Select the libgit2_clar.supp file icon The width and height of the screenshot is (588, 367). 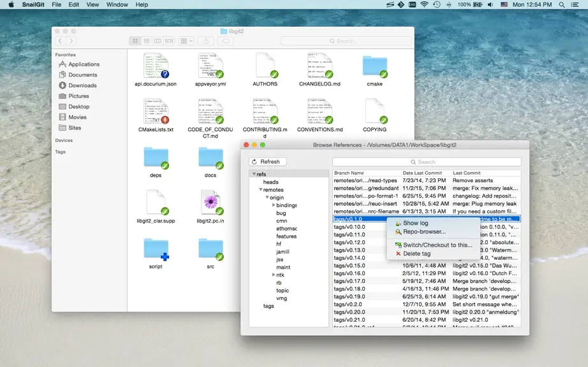pyautogui.click(x=156, y=202)
